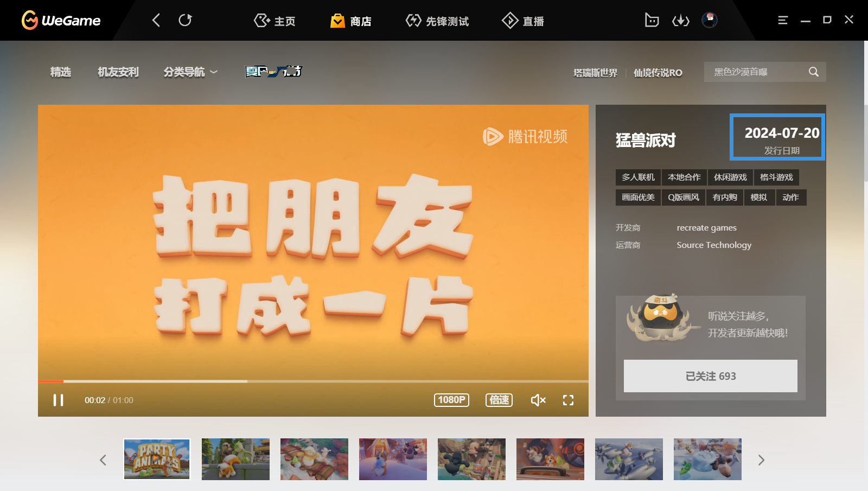This screenshot has height=491, width=868.
Task: Pause the trailer video
Action: pyautogui.click(x=58, y=400)
